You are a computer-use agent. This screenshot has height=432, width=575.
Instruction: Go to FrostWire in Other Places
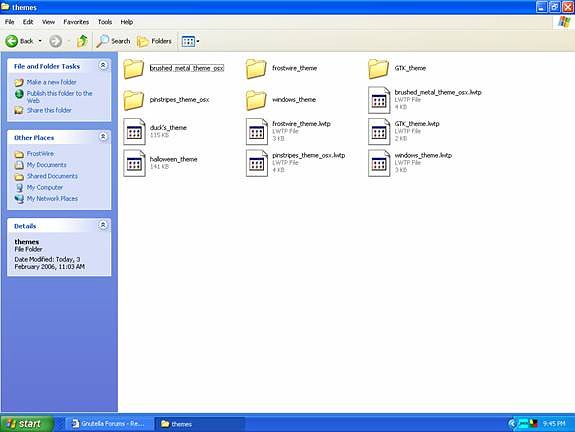pyautogui.click(x=40, y=154)
